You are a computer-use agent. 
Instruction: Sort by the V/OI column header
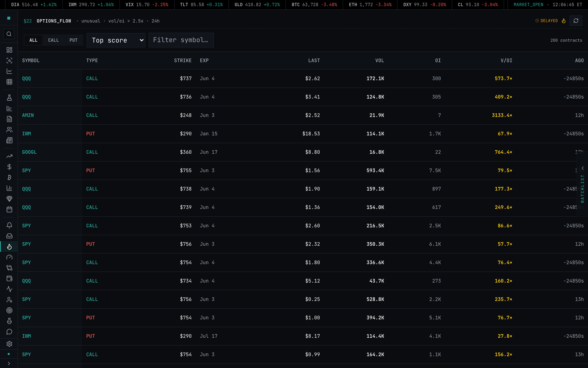506,60
